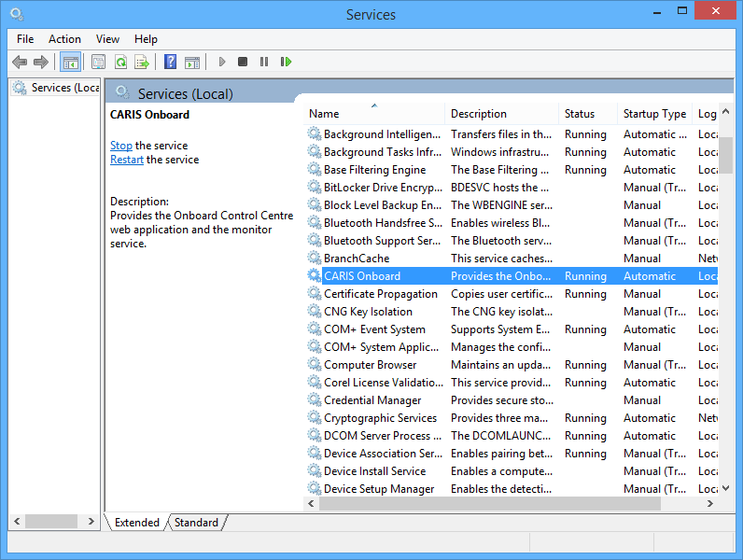Sort by the Startup Type column header

653,114
